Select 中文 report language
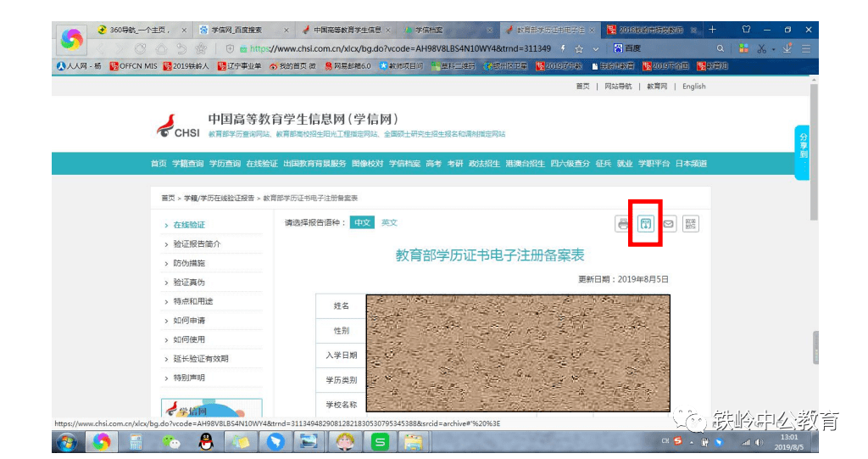The height and width of the screenshot is (459, 868). click(x=362, y=222)
